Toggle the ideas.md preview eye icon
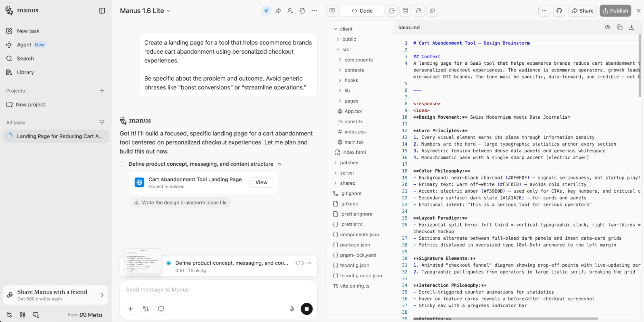This screenshot has height=322, width=644. pyautogui.click(x=608, y=27)
